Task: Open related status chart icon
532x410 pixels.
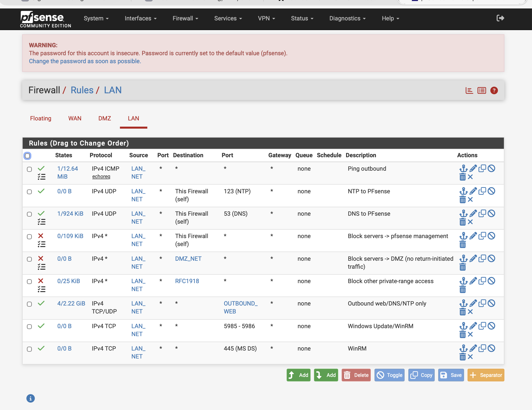Action: [469, 91]
